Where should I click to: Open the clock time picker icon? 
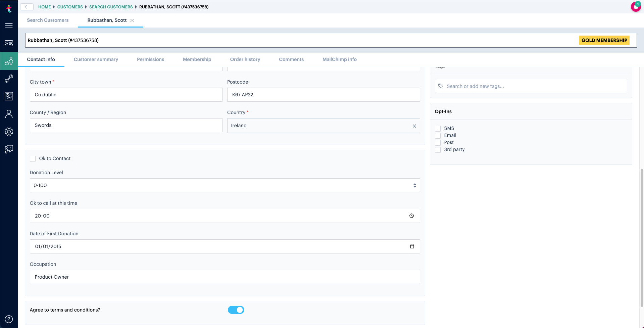[411, 216]
